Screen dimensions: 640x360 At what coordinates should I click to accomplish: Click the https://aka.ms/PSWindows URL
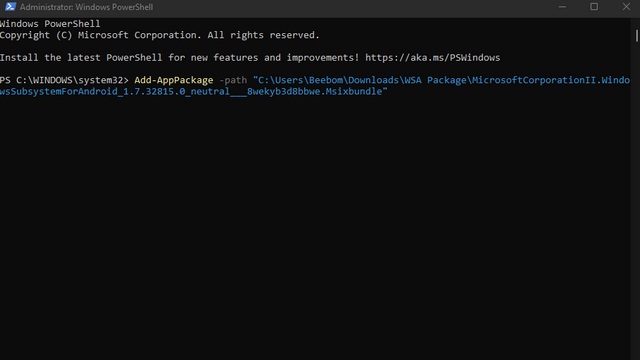[x=432, y=58]
